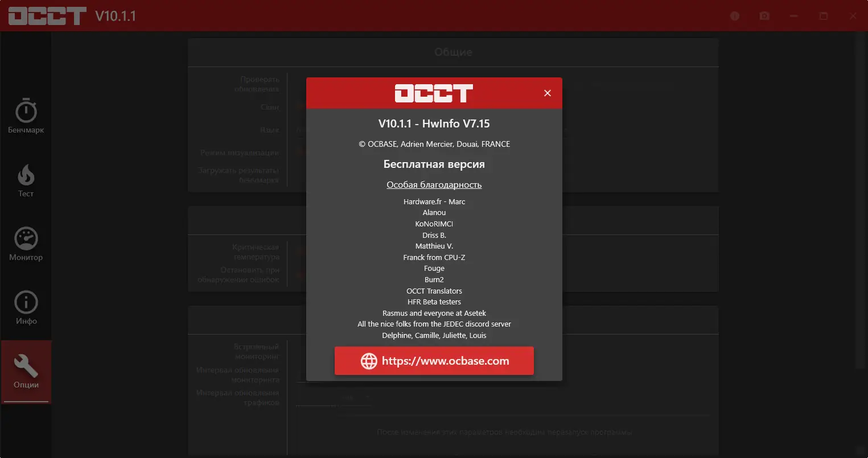This screenshot has width=868, height=458.
Task: Click the Driss B. credit line
Action: [x=434, y=235]
